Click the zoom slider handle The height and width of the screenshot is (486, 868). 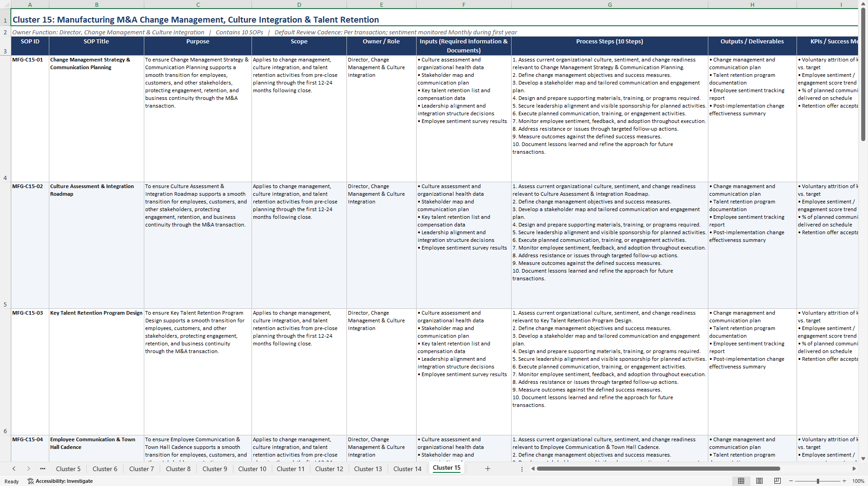(818, 481)
